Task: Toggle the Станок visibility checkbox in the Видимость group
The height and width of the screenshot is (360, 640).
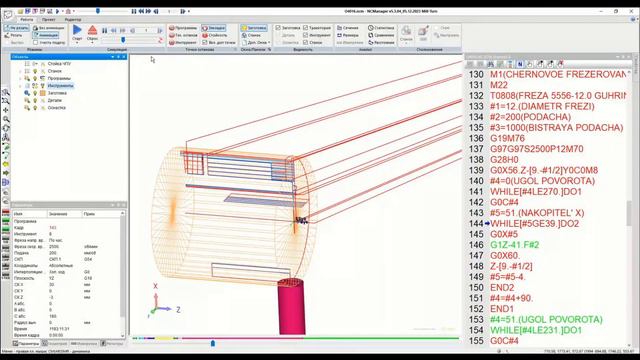Action: click(x=305, y=42)
